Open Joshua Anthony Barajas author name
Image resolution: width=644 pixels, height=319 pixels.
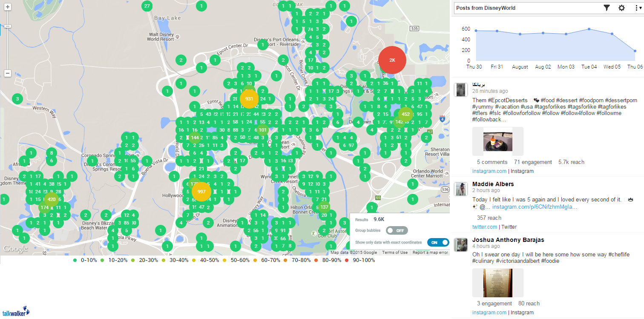pyautogui.click(x=508, y=240)
